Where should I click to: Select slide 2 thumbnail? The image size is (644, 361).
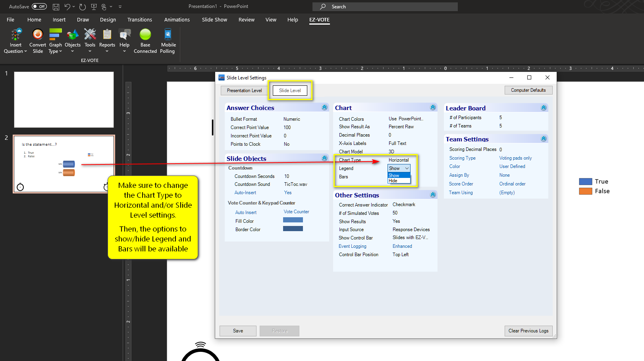coord(64,164)
